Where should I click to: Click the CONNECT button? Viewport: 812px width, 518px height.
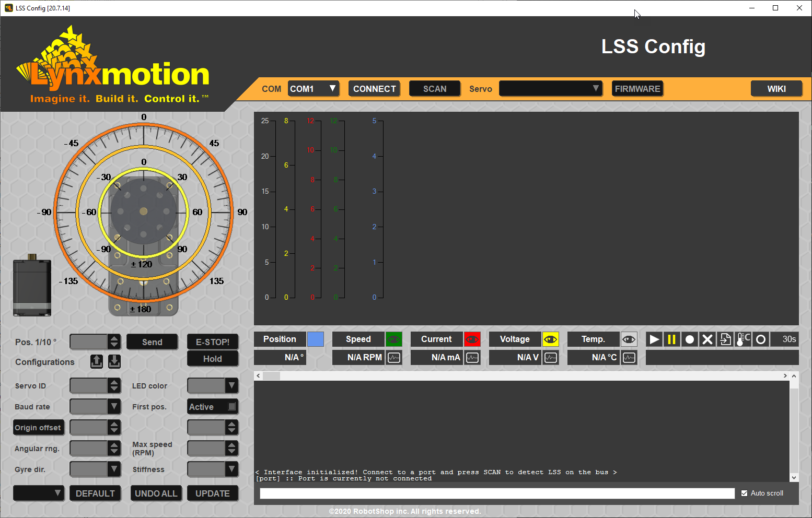[374, 89]
